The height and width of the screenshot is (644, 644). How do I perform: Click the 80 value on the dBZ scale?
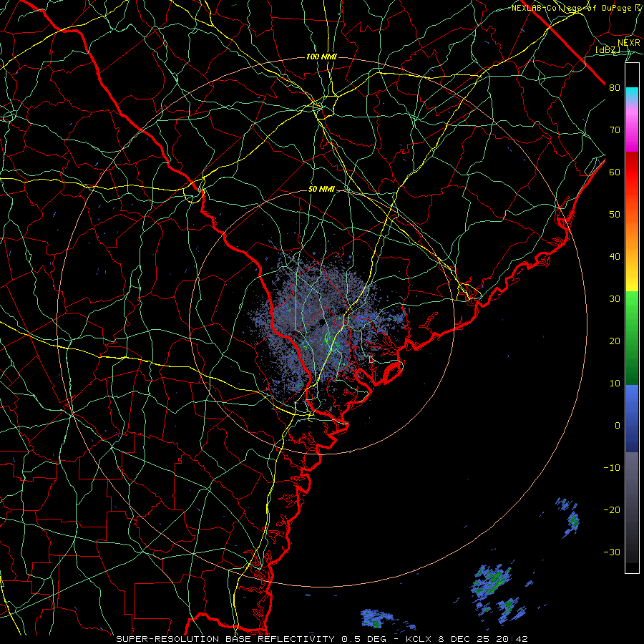pyautogui.click(x=615, y=87)
